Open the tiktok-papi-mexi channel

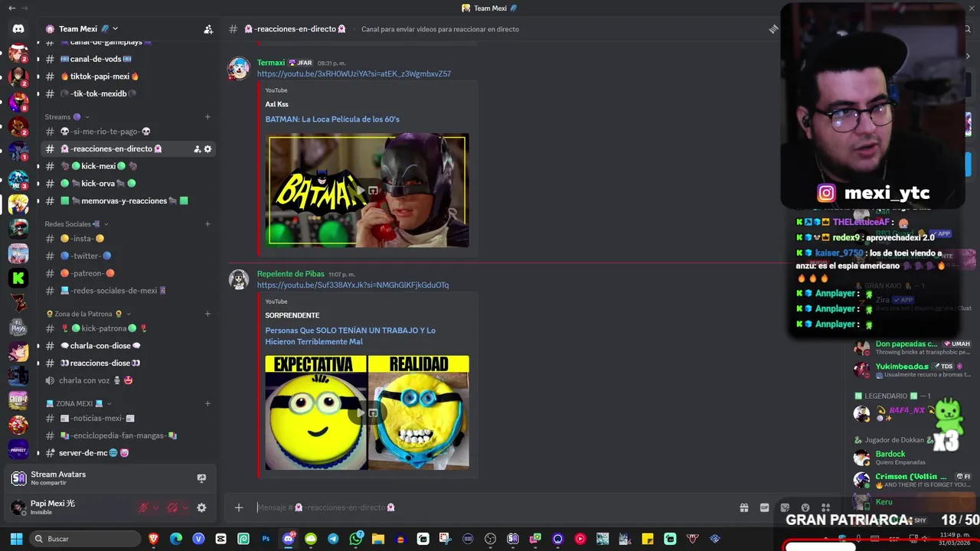point(128,77)
